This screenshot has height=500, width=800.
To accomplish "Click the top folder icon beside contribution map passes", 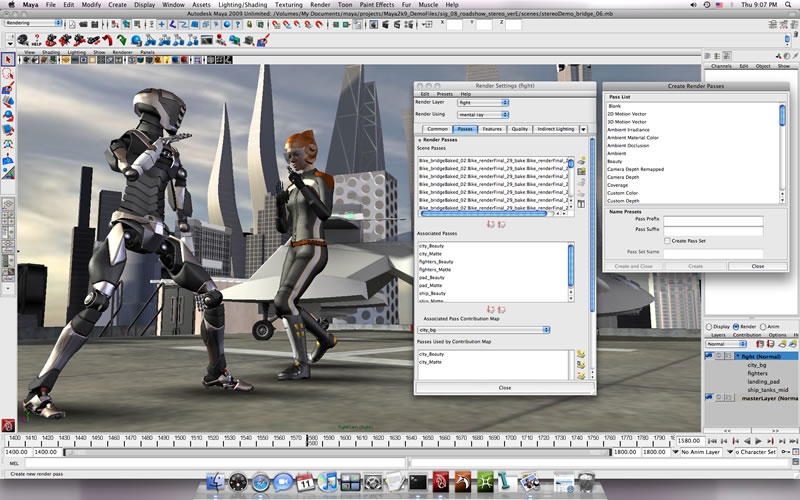I will point(581,354).
